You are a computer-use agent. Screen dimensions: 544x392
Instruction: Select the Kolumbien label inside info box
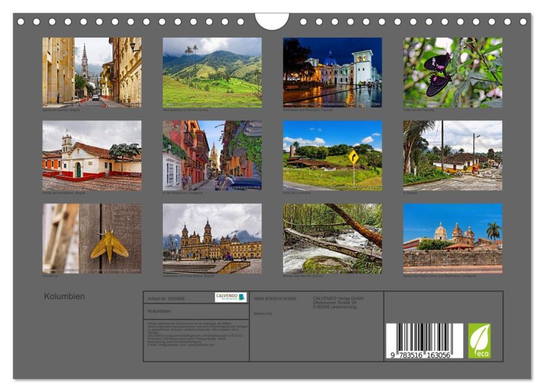point(159,310)
